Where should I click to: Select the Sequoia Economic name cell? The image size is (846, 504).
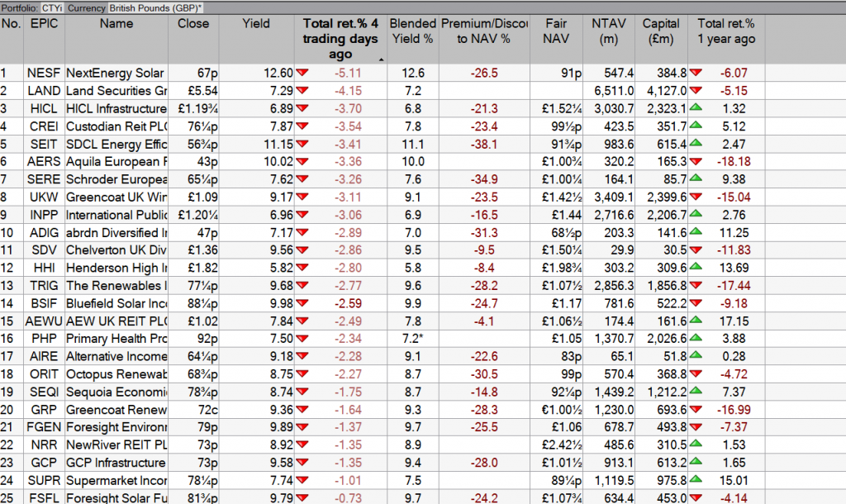click(x=116, y=392)
